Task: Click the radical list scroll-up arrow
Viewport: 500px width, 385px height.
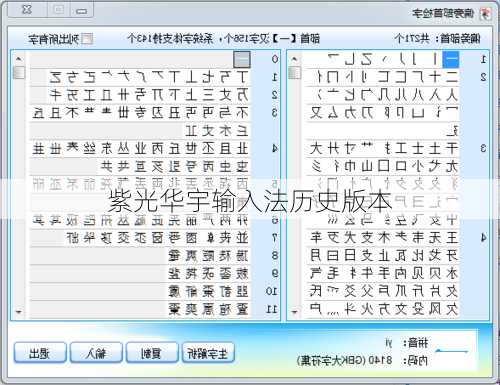Action: (x=294, y=59)
